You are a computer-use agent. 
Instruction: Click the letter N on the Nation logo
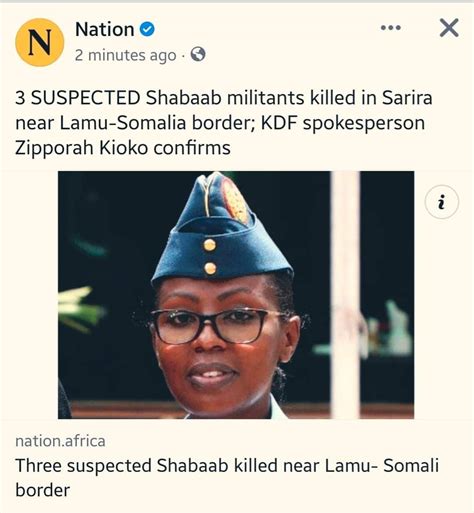[x=40, y=42]
